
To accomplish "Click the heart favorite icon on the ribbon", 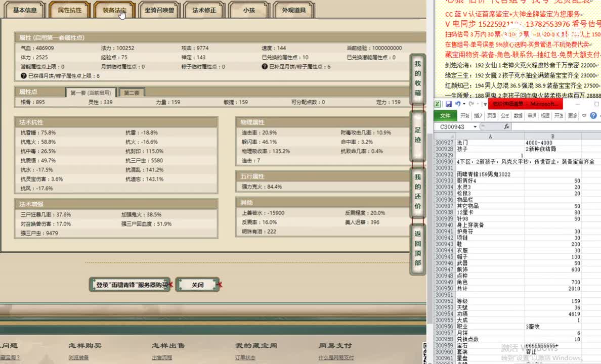I will [x=583, y=116].
